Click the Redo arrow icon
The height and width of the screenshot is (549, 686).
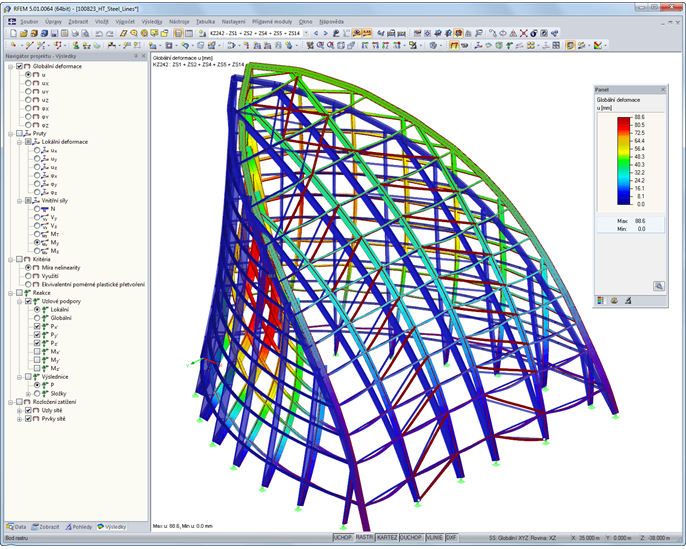pyautogui.click(x=109, y=33)
